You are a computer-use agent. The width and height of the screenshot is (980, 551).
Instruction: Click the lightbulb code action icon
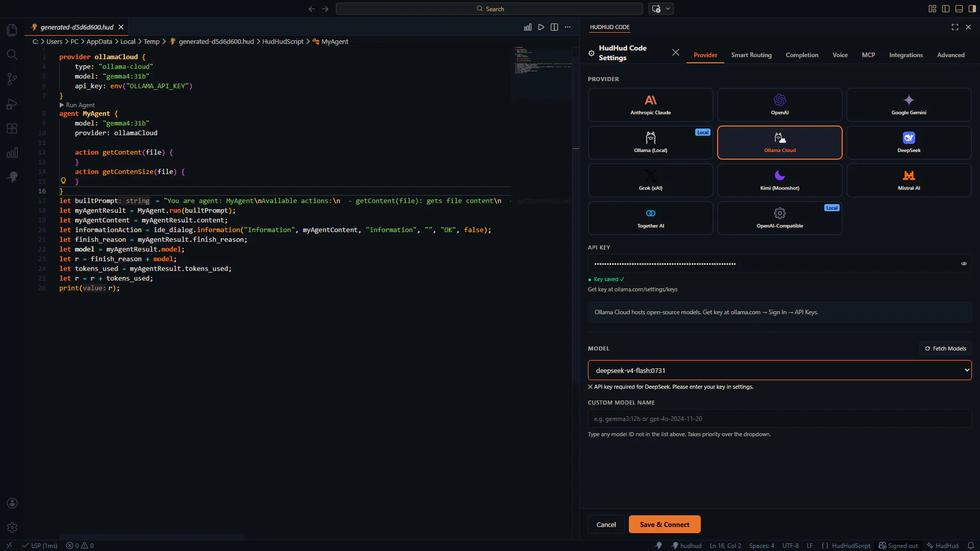point(63,181)
